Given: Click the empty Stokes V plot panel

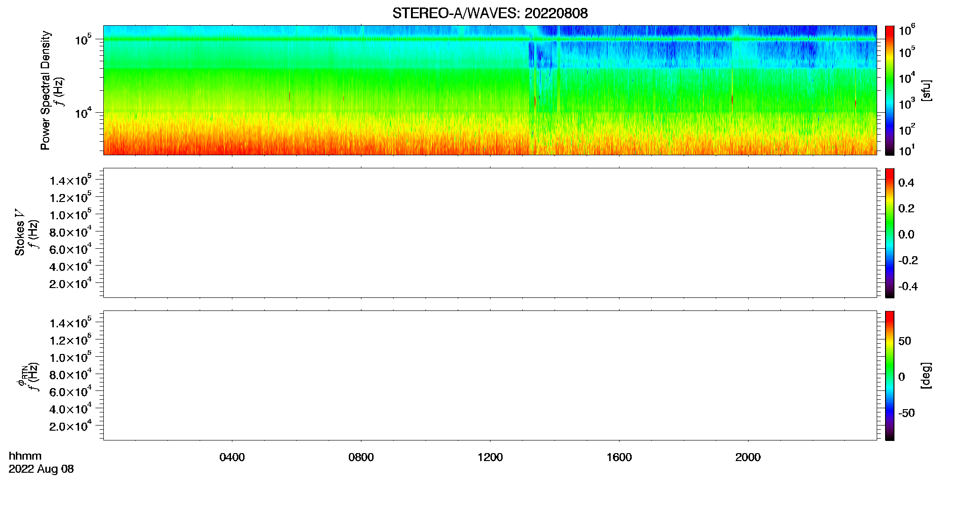Looking at the screenshot, I should tap(490, 233).
